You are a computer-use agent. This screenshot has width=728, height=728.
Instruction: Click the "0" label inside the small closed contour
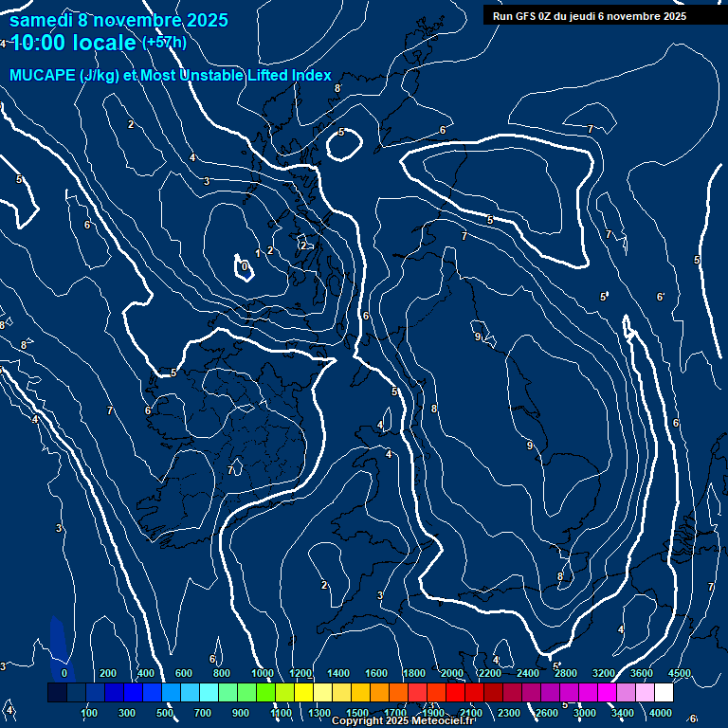coord(245,267)
